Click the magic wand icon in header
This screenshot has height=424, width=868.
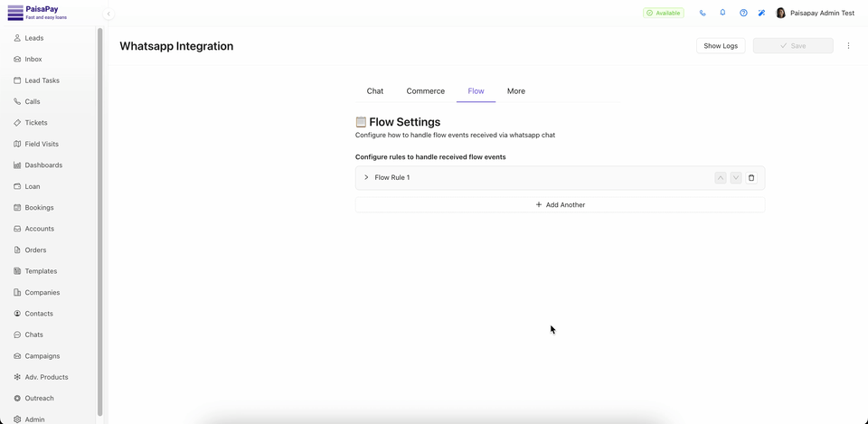pos(761,13)
